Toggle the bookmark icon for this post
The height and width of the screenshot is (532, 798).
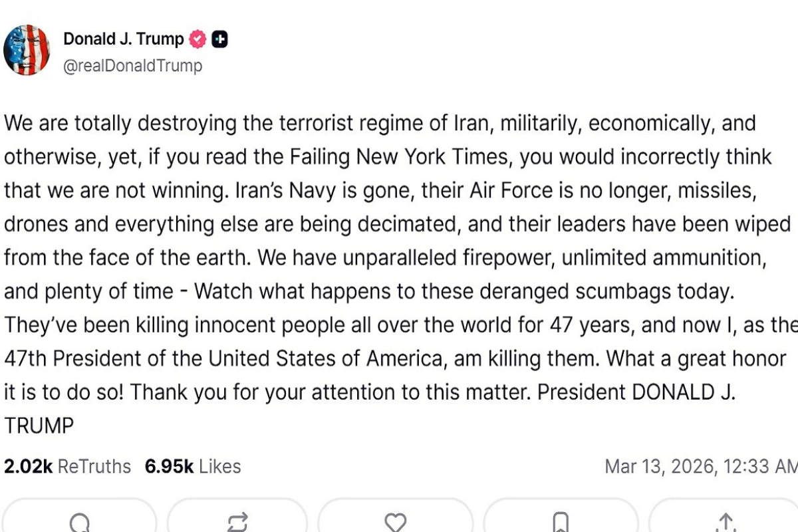coord(561,522)
